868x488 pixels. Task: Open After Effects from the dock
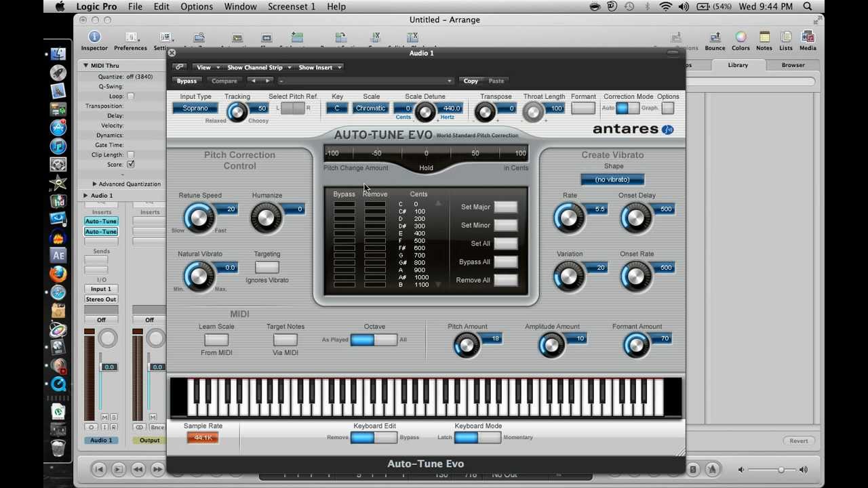click(x=58, y=256)
